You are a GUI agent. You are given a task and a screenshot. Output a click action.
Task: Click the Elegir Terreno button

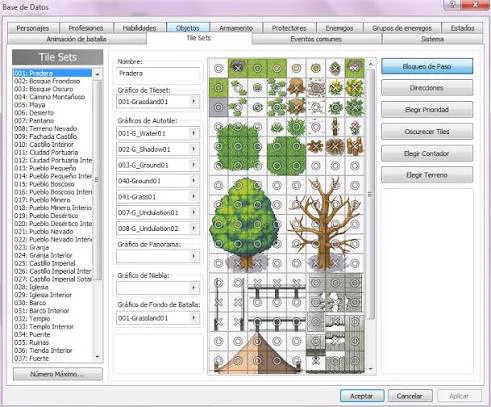click(427, 175)
